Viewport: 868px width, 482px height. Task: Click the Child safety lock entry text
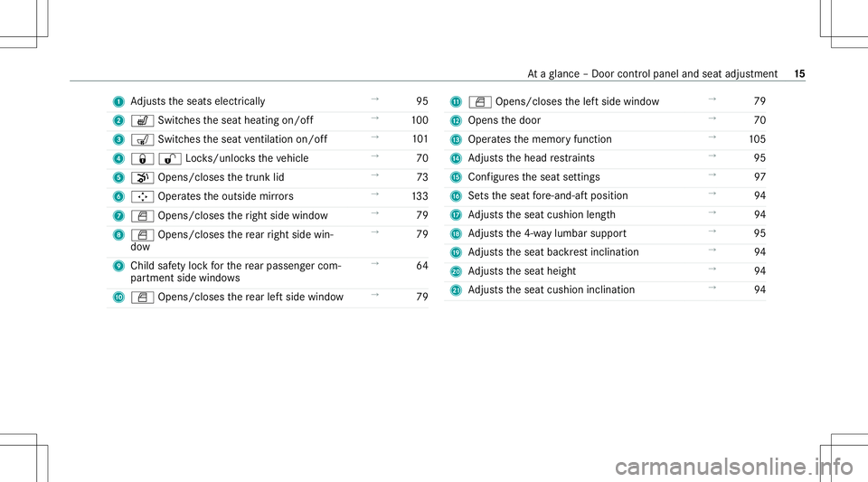tap(236, 271)
